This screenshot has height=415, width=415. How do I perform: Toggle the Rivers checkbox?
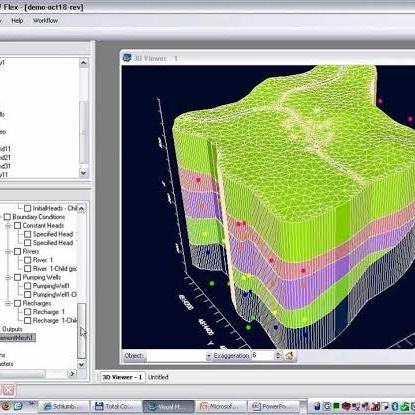[x=18, y=252]
